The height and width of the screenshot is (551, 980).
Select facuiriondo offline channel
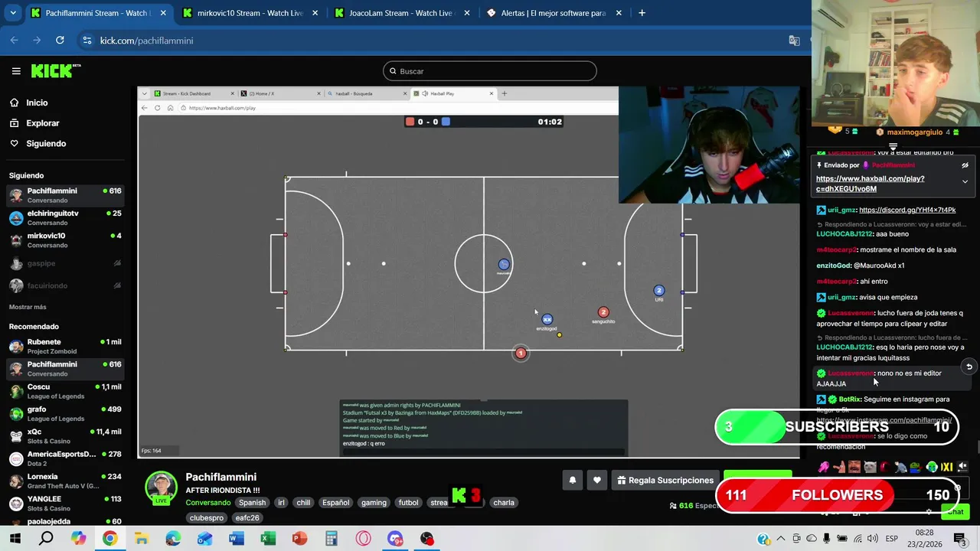65,285
